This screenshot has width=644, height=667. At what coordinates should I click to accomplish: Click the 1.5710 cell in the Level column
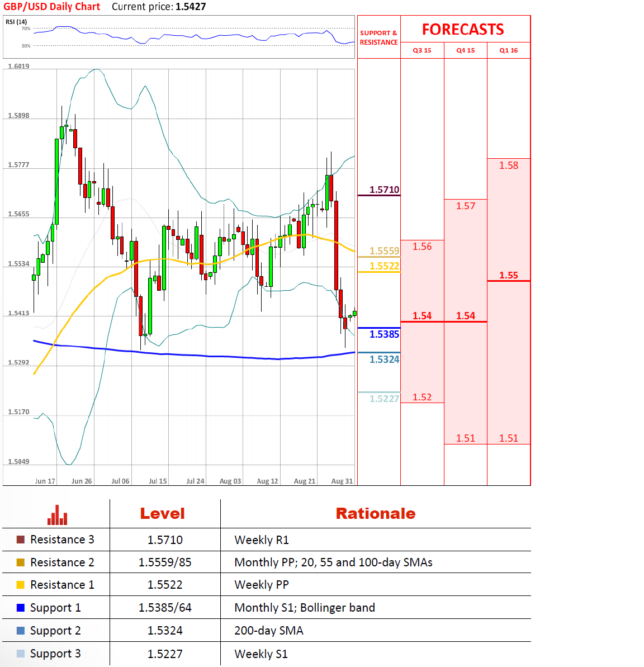[x=165, y=540]
